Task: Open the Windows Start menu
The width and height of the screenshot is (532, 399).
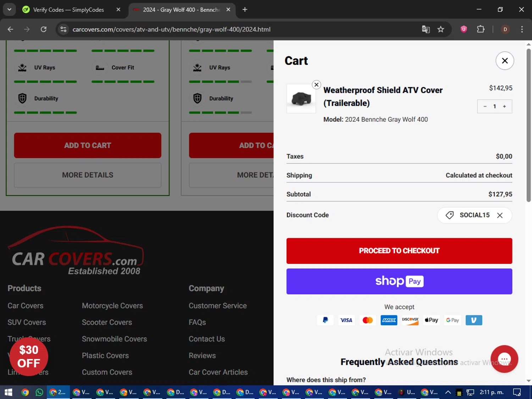Action: [9, 392]
